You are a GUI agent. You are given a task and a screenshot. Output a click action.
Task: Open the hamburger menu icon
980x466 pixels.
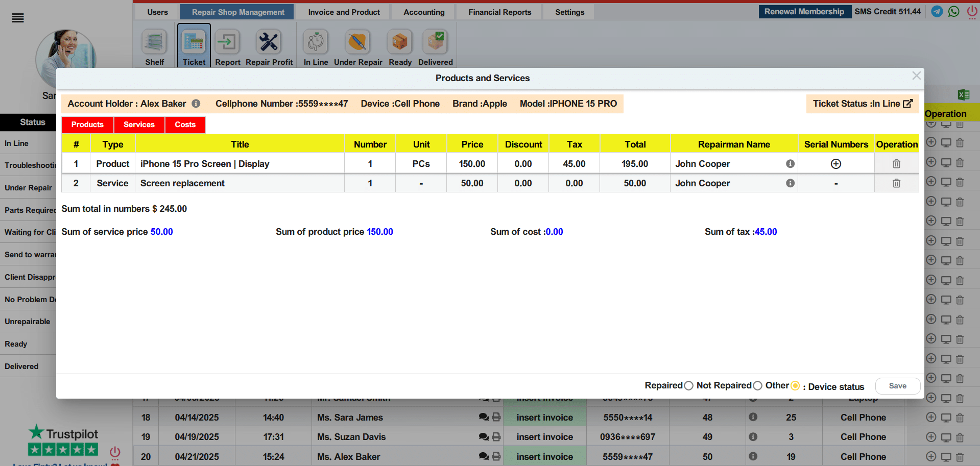click(x=18, y=18)
